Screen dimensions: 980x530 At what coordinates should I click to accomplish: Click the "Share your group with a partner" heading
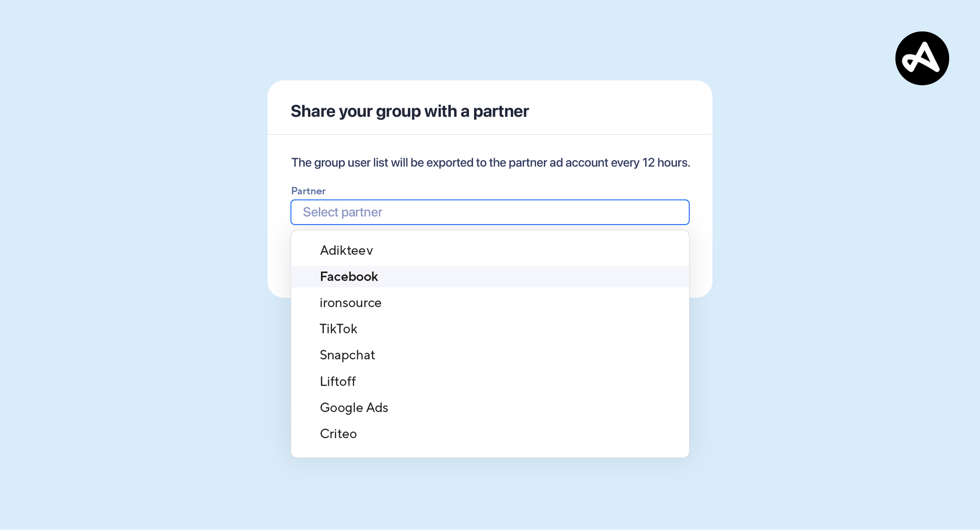409,111
